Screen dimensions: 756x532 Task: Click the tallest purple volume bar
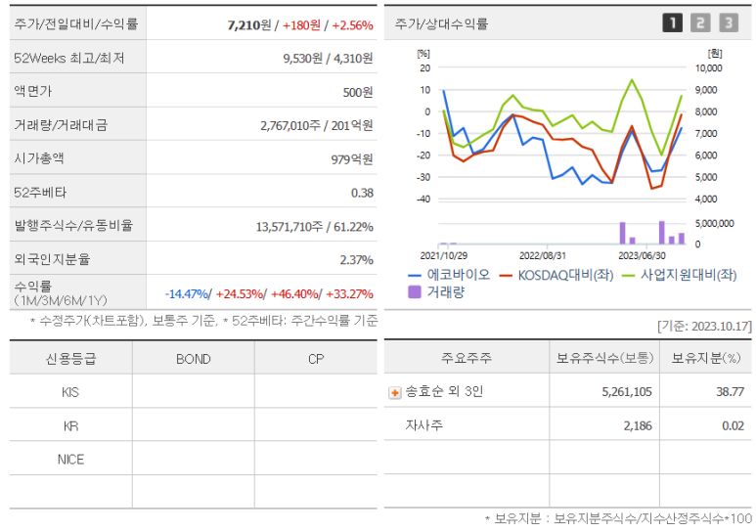(662, 233)
